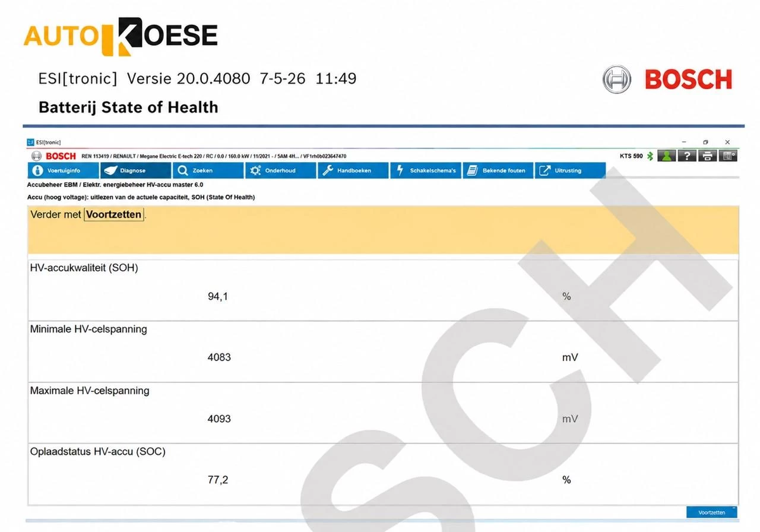Select the SOH value 94,1

pos(218,296)
